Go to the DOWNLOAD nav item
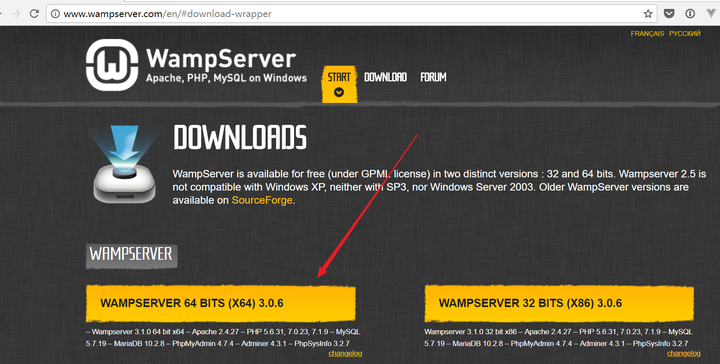 point(385,77)
